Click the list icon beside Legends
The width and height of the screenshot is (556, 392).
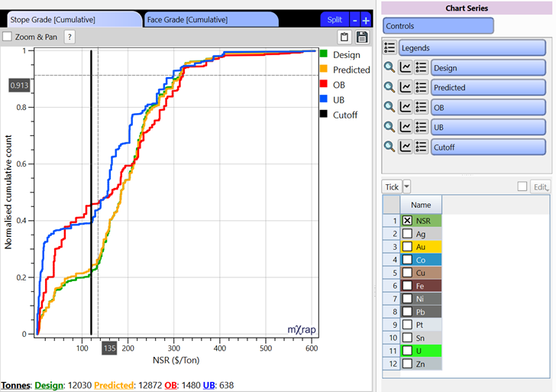pos(390,47)
